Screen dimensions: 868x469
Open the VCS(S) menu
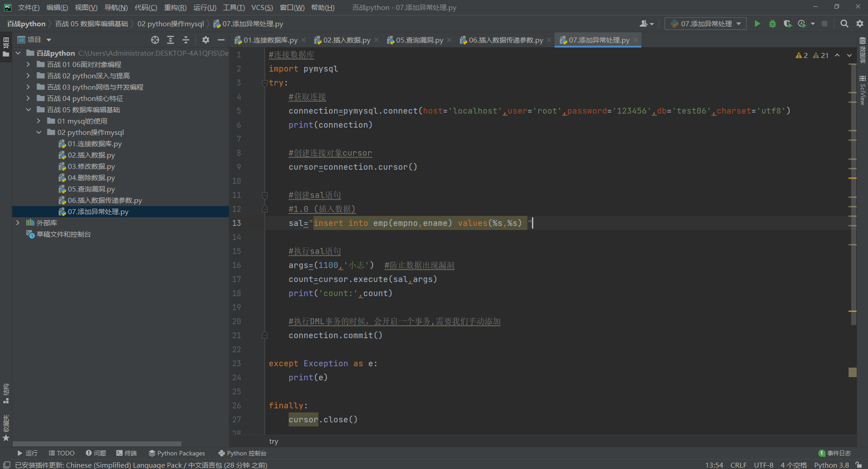(x=262, y=8)
